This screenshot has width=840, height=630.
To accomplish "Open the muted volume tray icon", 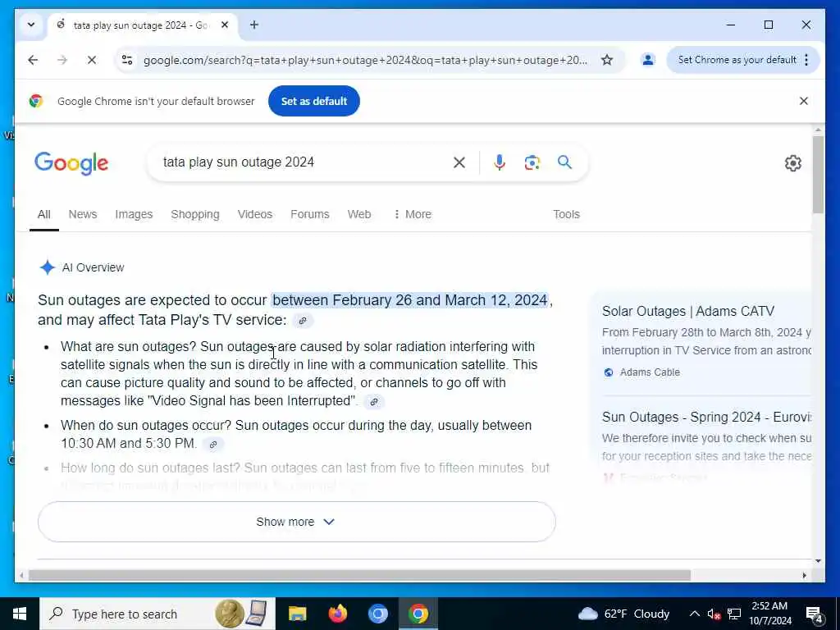I will 714,614.
